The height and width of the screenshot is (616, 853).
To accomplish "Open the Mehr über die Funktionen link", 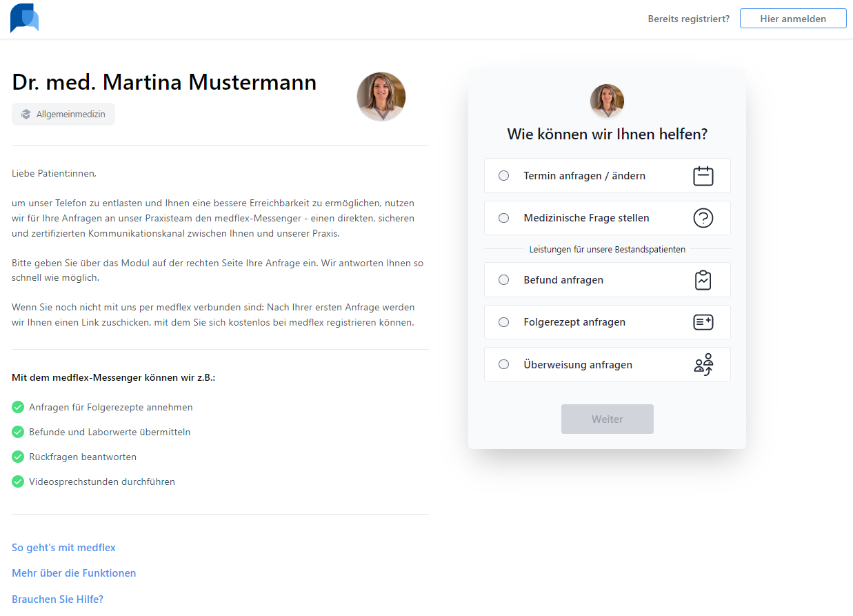I will (74, 573).
